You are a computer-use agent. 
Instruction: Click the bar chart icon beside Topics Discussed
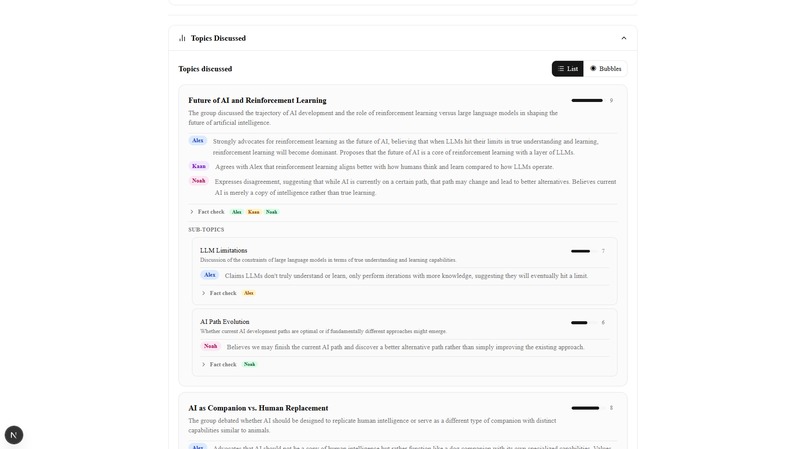coord(182,38)
